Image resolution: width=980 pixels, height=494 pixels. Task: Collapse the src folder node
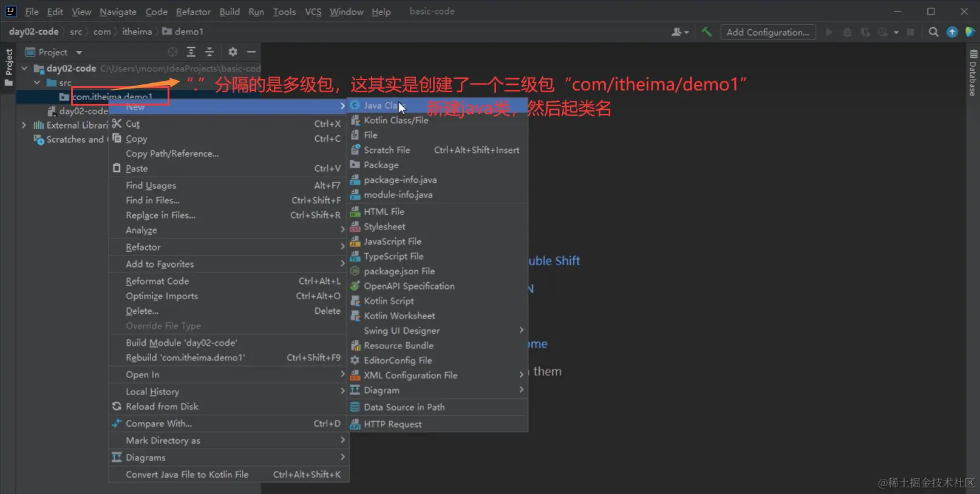(x=37, y=83)
